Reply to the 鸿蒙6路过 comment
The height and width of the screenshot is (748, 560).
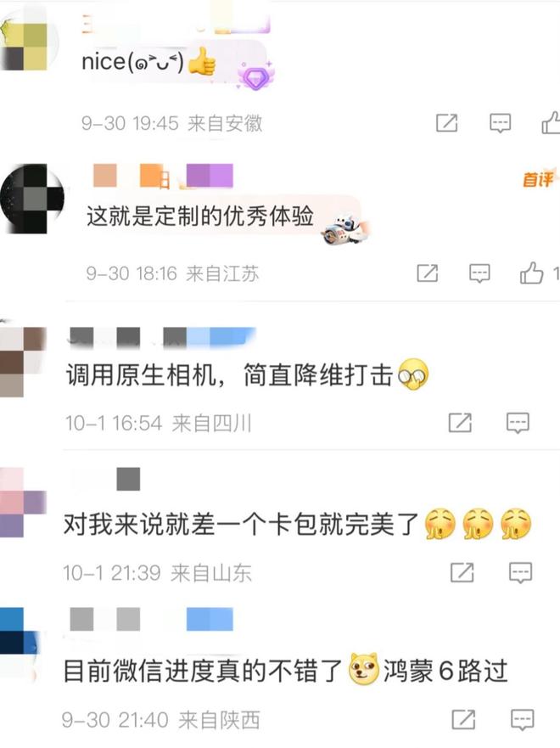tap(522, 719)
